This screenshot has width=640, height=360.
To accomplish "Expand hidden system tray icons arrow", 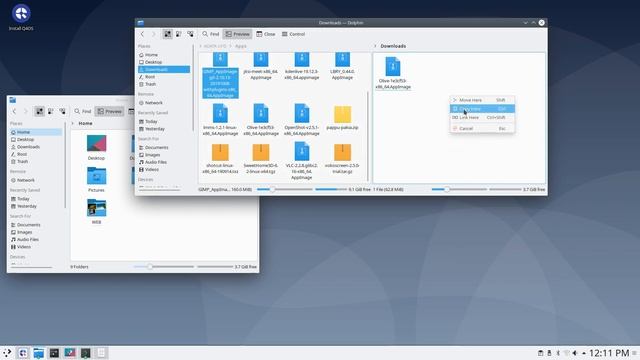I will click(584, 353).
